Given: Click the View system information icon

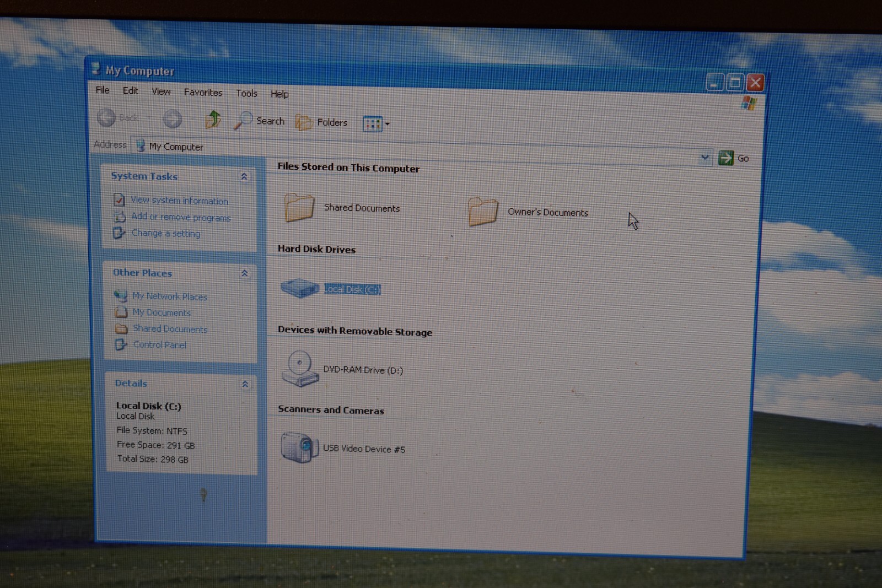Looking at the screenshot, I should [119, 199].
